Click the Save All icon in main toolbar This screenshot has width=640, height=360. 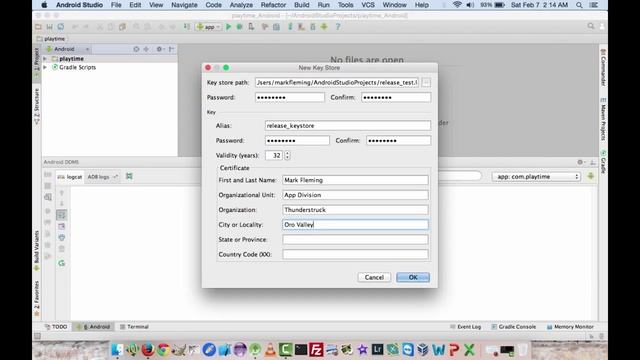(49, 27)
